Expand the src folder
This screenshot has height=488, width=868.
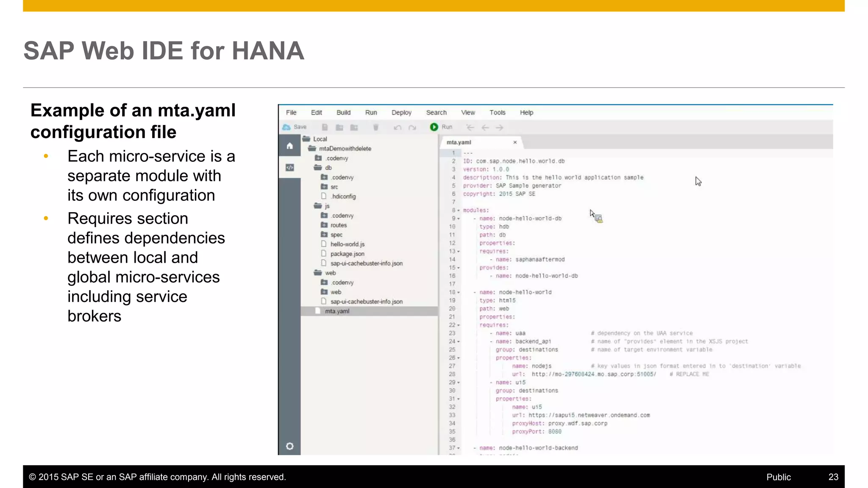point(324,187)
